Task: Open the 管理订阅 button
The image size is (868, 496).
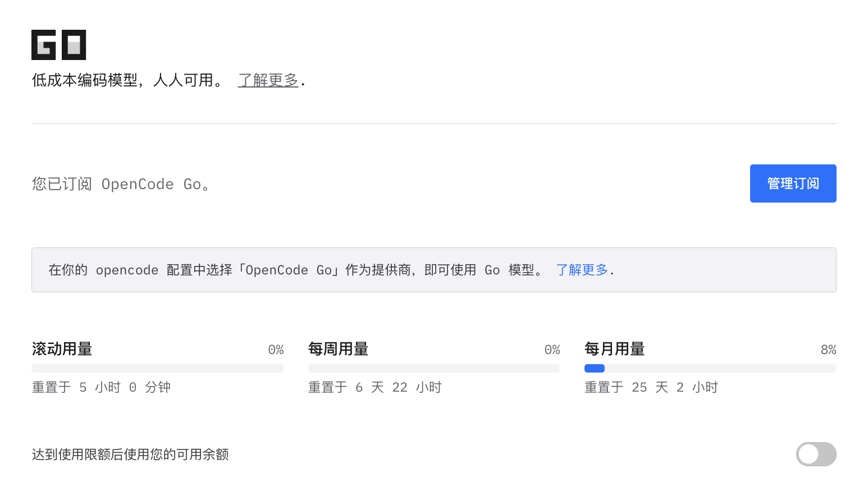Action: (x=793, y=183)
